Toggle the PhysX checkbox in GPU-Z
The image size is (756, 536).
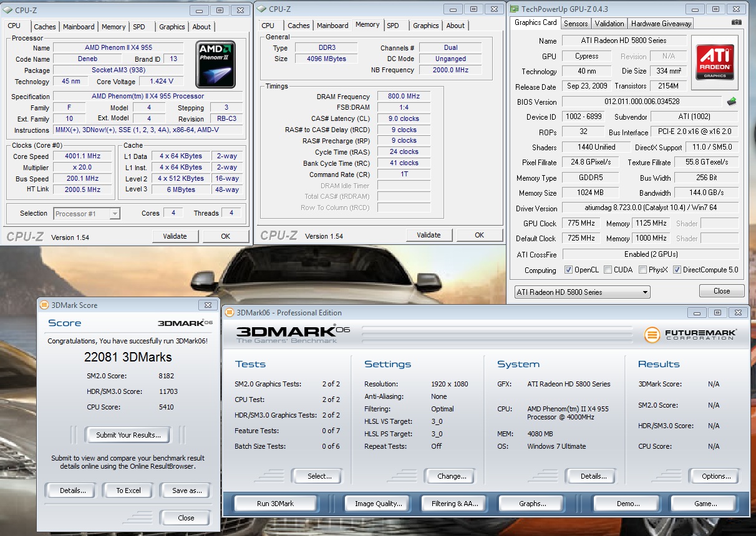coord(643,270)
